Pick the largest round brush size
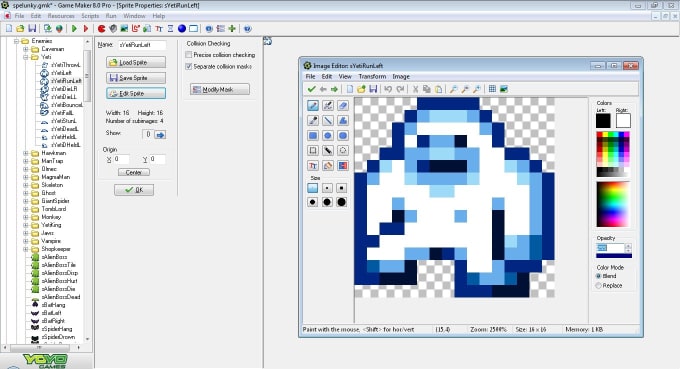The image size is (680, 369). [x=342, y=202]
